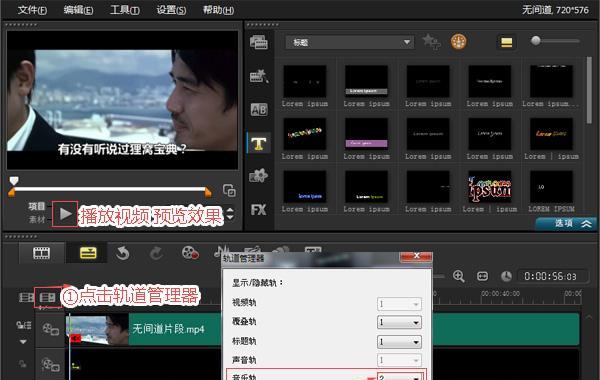Viewport: 600px width, 380px height.
Task: Adjust the thumbnail size slider
Action: pos(557,41)
